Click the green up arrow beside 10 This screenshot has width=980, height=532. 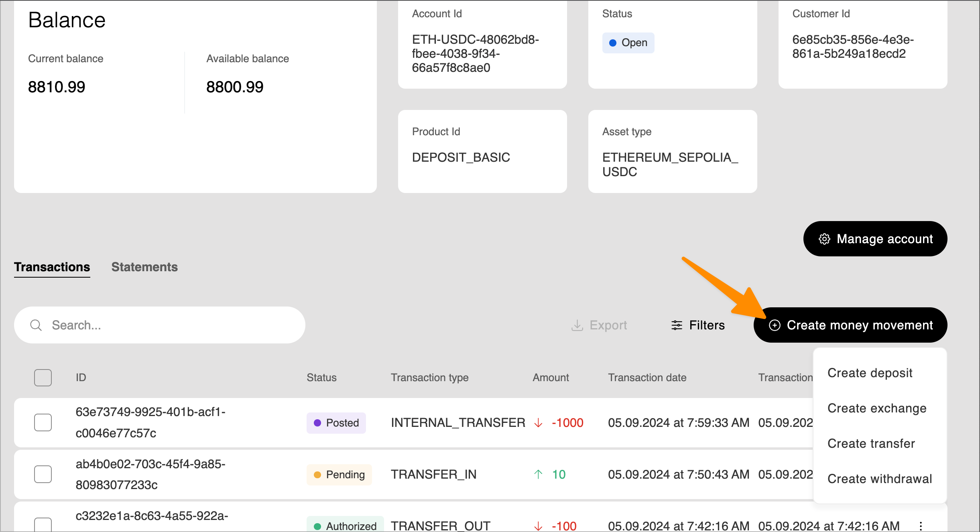pyautogui.click(x=539, y=475)
